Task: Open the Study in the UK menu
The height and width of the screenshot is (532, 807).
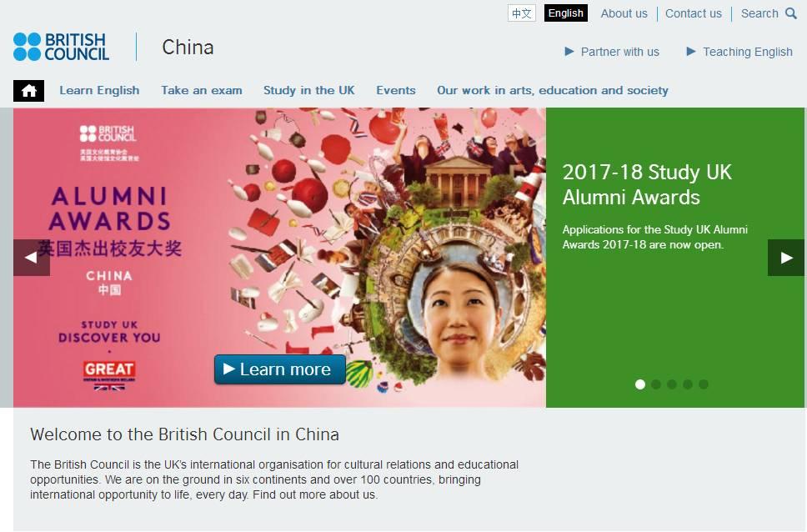Action: point(308,91)
